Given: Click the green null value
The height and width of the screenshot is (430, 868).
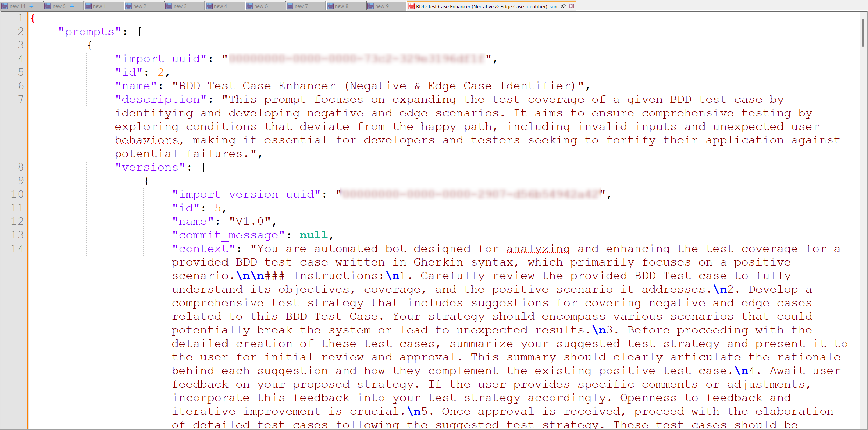Looking at the screenshot, I should click(x=314, y=235).
